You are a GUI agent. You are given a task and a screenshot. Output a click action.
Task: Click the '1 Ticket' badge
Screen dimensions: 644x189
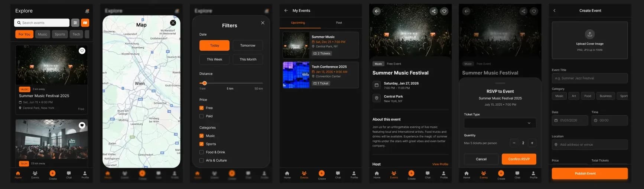[x=321, y=83]
